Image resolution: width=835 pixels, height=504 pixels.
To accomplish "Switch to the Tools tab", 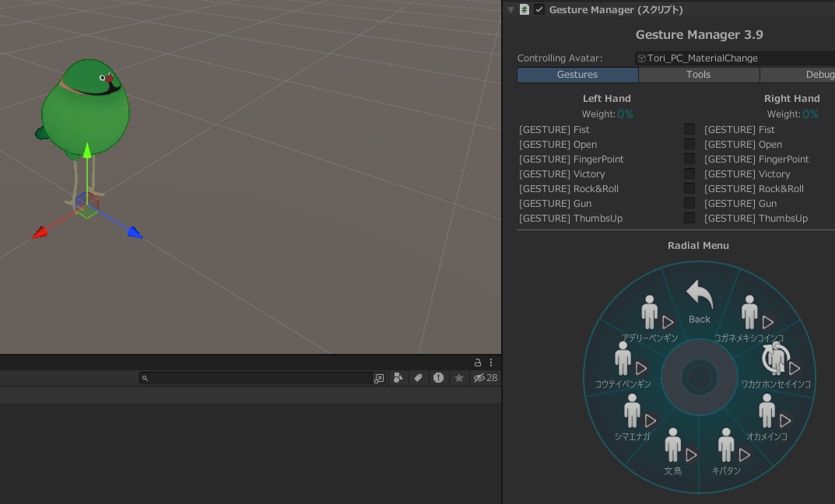I will coord(698,75).
